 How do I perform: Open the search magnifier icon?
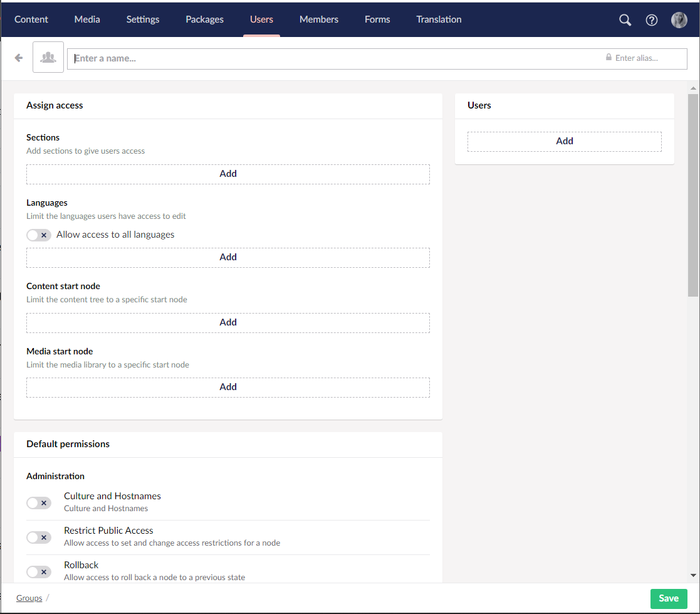point(625,20)
